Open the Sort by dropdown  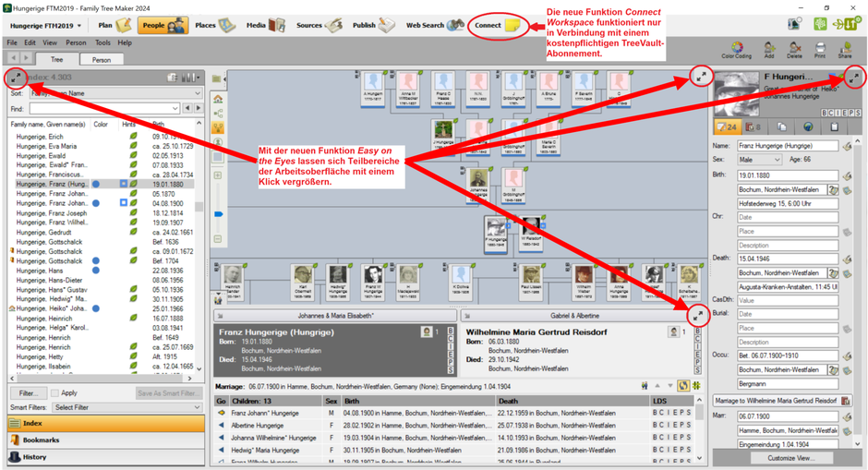coord(115,93)
